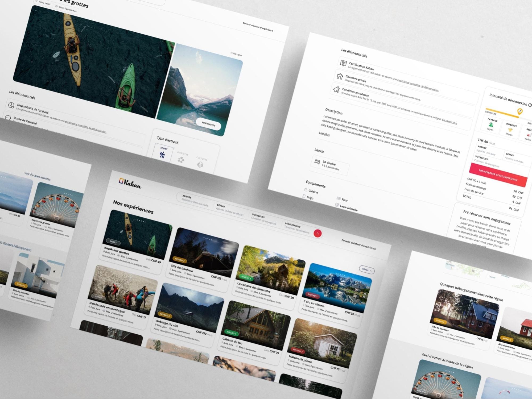
Task: Open the VOYAGEURS selector in the search bar
Action: [x=264, y=219]
